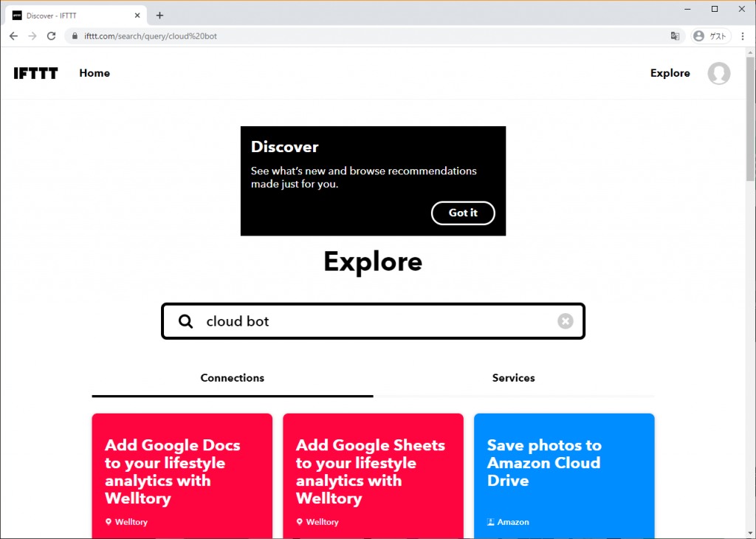
Task: Open Explore from the top navigation
Action: (670, 73)
